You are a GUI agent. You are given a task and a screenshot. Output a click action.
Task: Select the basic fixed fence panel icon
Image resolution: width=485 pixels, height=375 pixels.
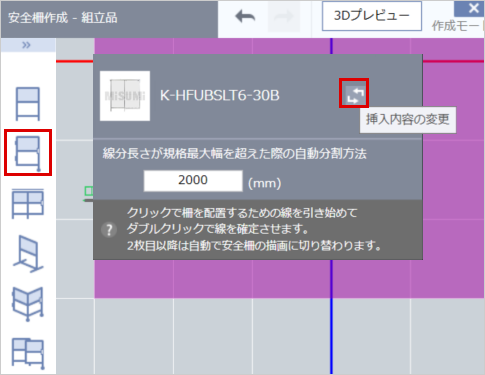point(28,104)
